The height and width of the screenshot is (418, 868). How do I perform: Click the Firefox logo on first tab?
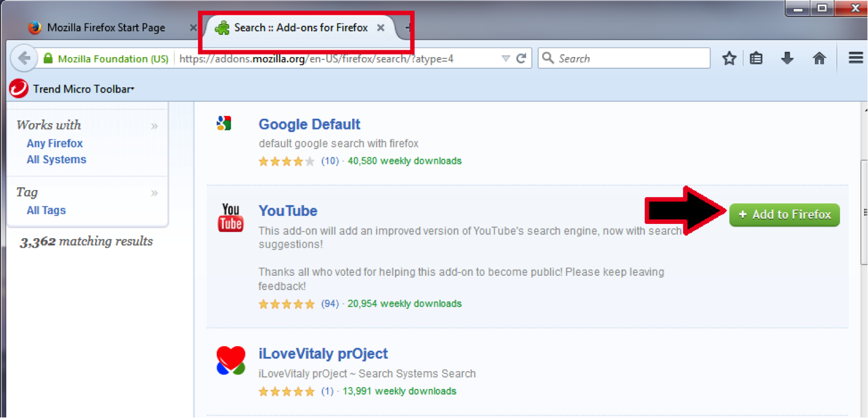35,27
